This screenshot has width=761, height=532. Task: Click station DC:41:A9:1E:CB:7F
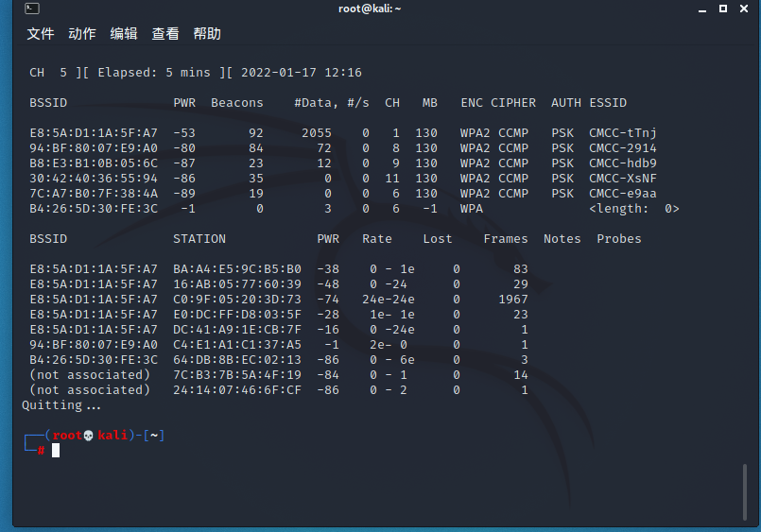coord(237,329)
